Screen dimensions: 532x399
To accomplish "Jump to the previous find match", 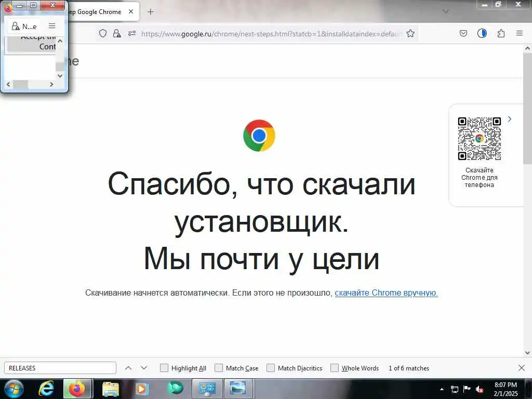I will pyautogui.click(x=128, y=368).
